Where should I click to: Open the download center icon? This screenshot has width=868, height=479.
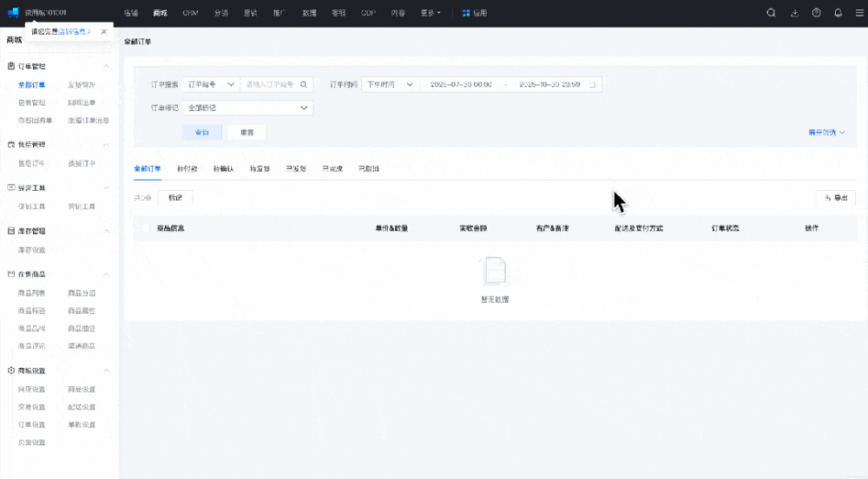pos(794,13)
